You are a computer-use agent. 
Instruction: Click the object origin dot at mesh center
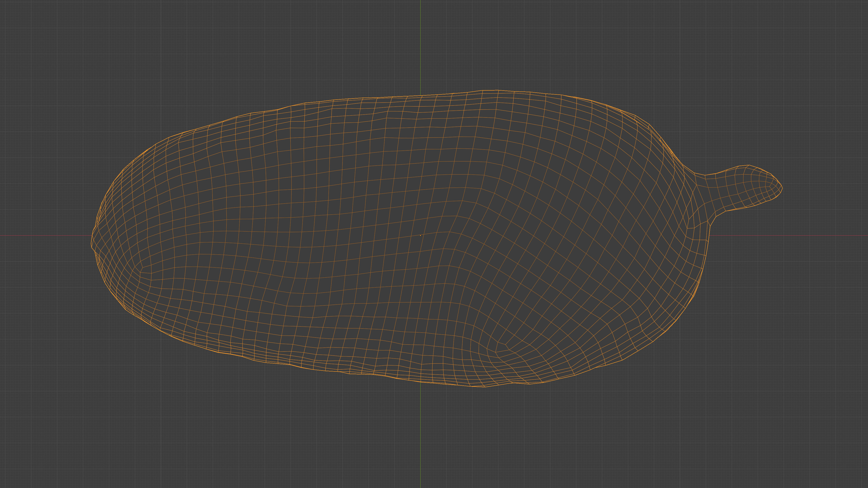[x=420, y=235]
